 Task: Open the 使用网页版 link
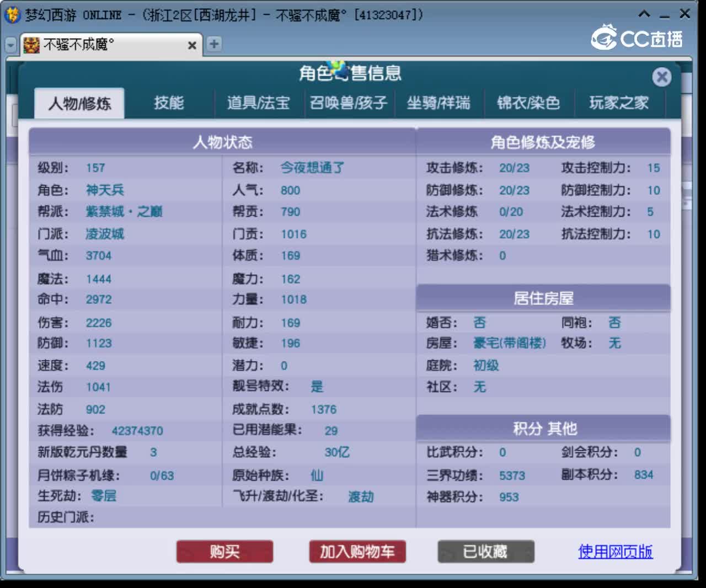616,552
